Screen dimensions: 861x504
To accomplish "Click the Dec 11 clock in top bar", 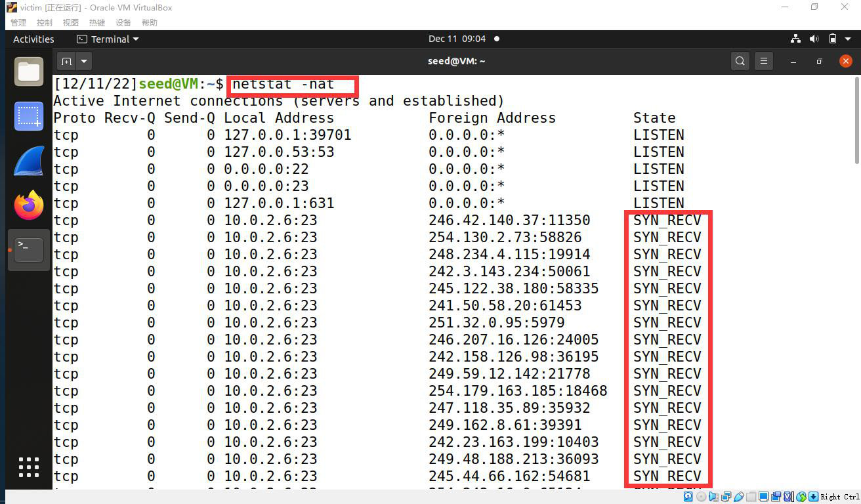I will pos(457,39).
